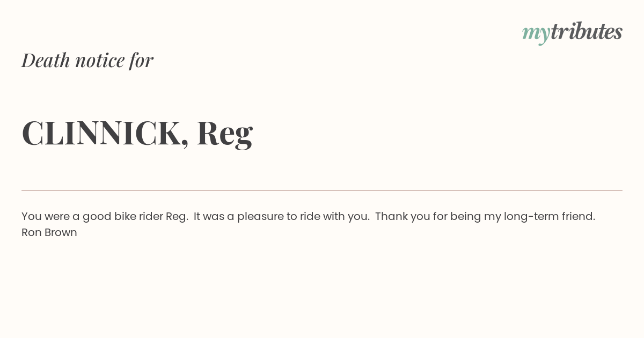Click the mytributes logo
The height and width of the screenshot is (338, 644).
[x=572, y=32]
